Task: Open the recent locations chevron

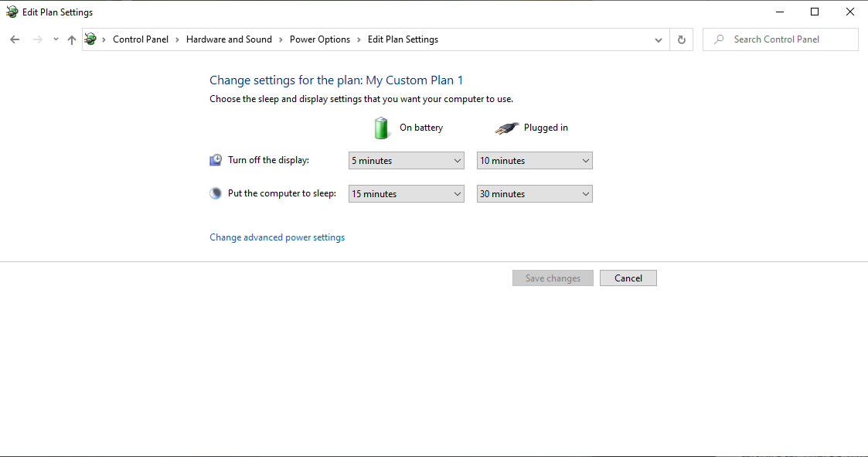Action: tap(56, 39)
